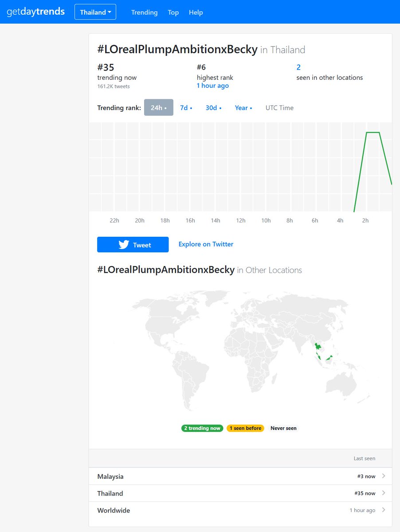Switch to Year trending rank
400x532 pixels.
[243, 108]
